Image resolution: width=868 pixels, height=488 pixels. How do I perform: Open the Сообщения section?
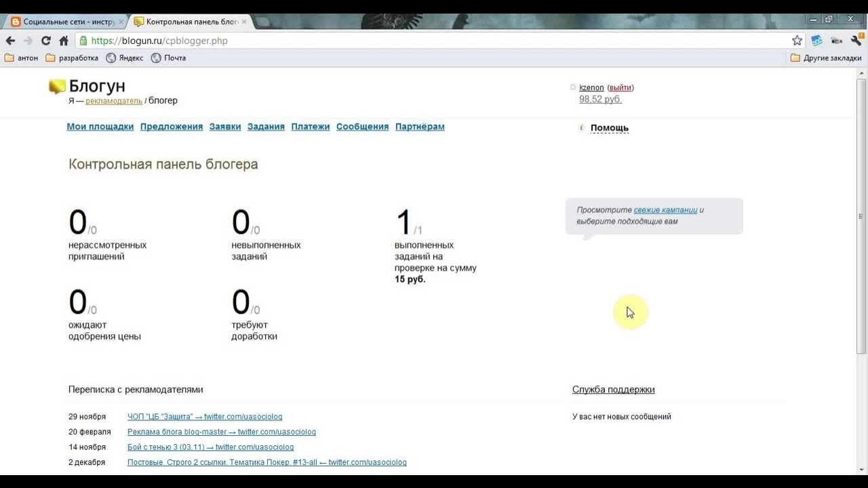362,127
